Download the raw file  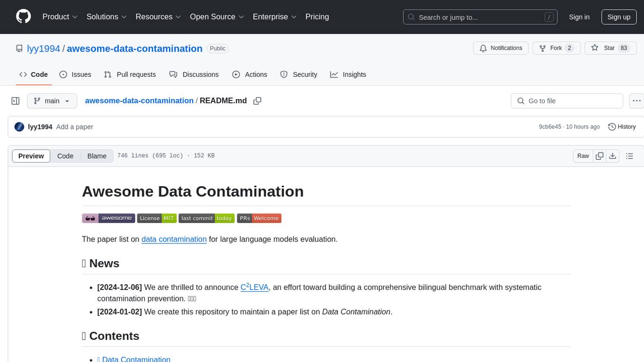(613, 156)
